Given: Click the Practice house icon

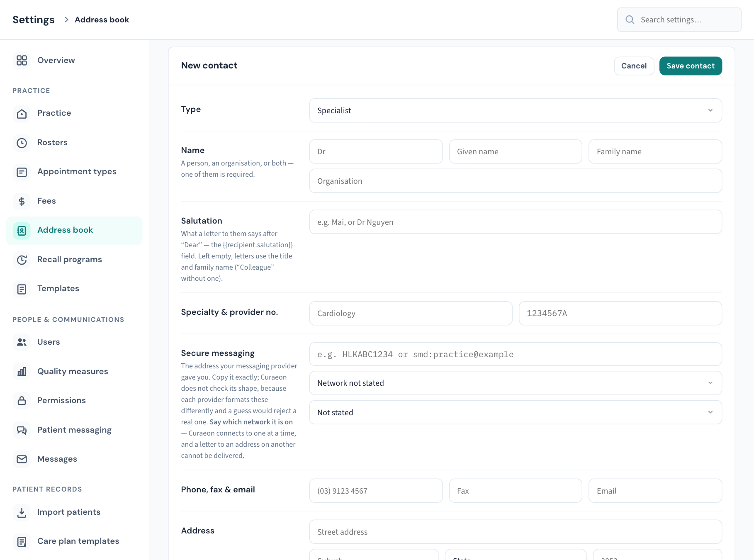Looking at the screenshot, I should (22, 113).
